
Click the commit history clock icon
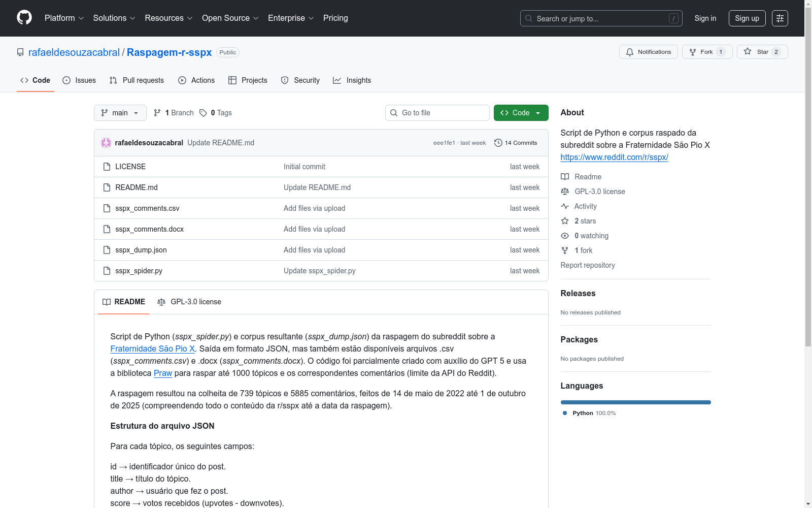[498, 143]
